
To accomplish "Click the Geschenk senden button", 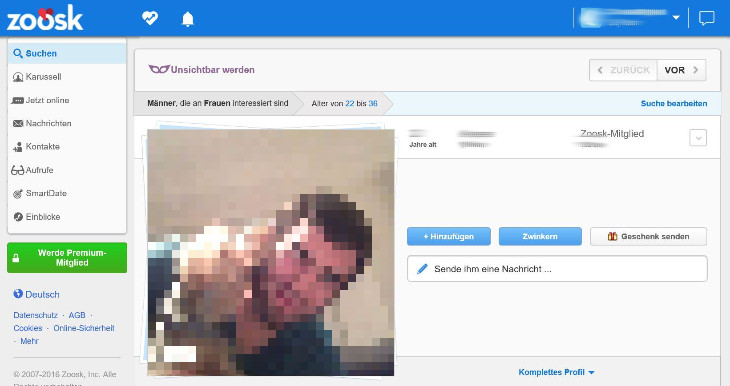I will (x=649, y=237).
